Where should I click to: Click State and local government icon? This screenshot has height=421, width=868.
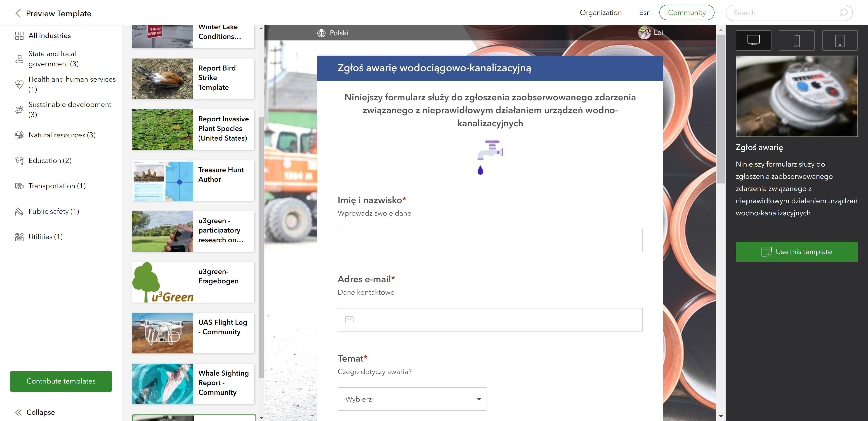coord(19,59)
